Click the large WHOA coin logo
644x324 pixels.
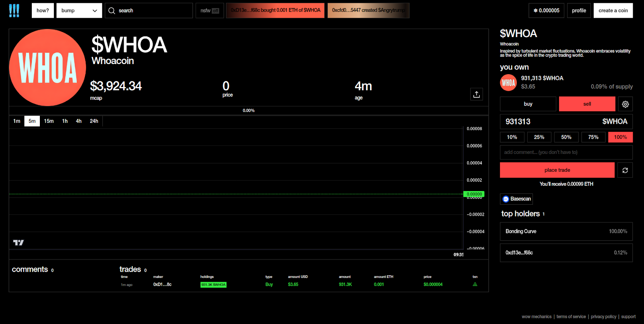tap(47, 68)
